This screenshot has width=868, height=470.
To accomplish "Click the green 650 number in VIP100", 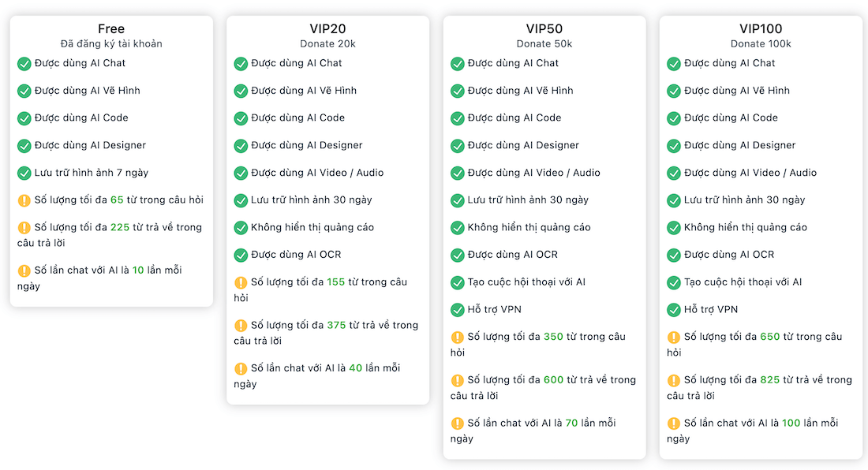I will click(x=769, y=337).
